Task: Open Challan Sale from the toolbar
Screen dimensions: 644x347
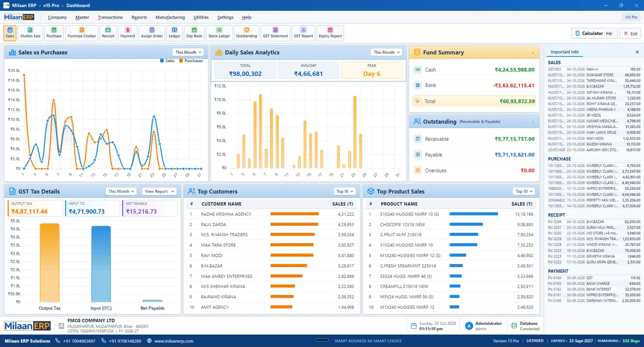Action: coord(30,33)
